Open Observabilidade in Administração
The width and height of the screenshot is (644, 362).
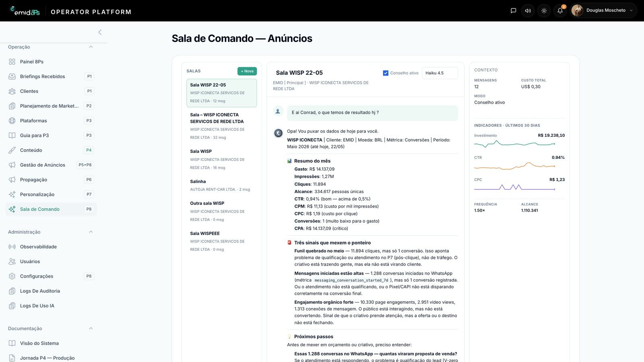click(51, 247)
